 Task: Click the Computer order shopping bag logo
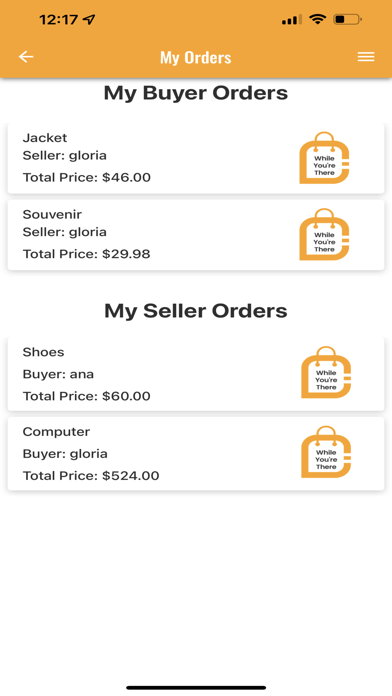(x=326, y=452)
